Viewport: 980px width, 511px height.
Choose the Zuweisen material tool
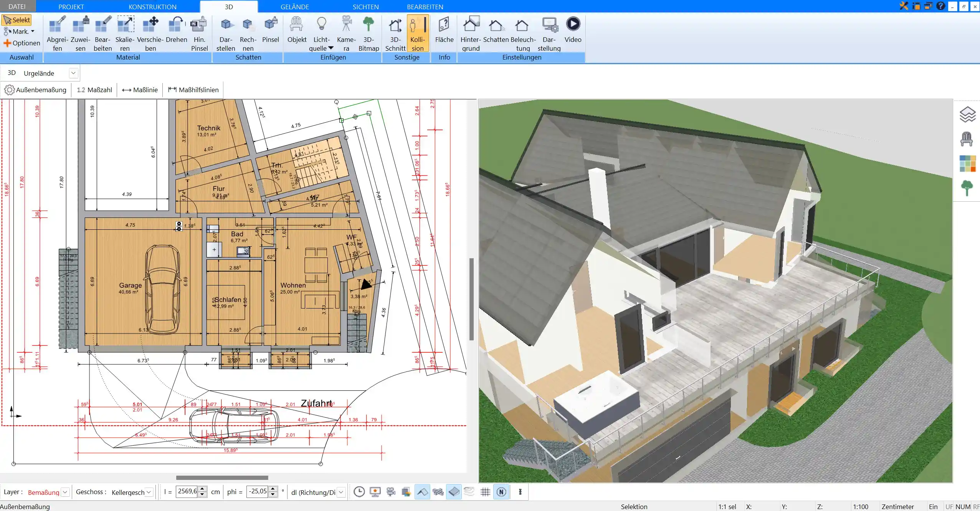point(81,34)
